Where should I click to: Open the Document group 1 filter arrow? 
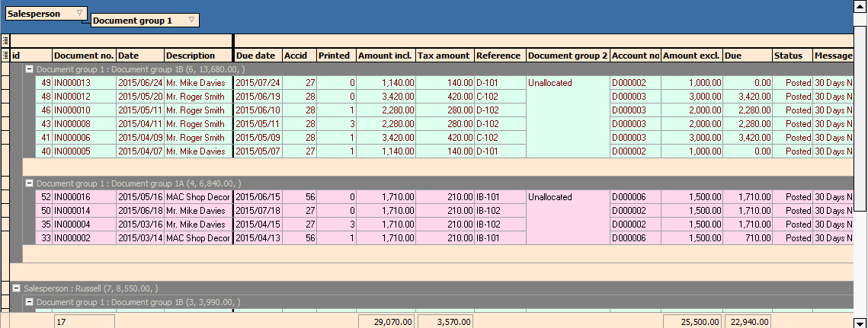(191, 21)
